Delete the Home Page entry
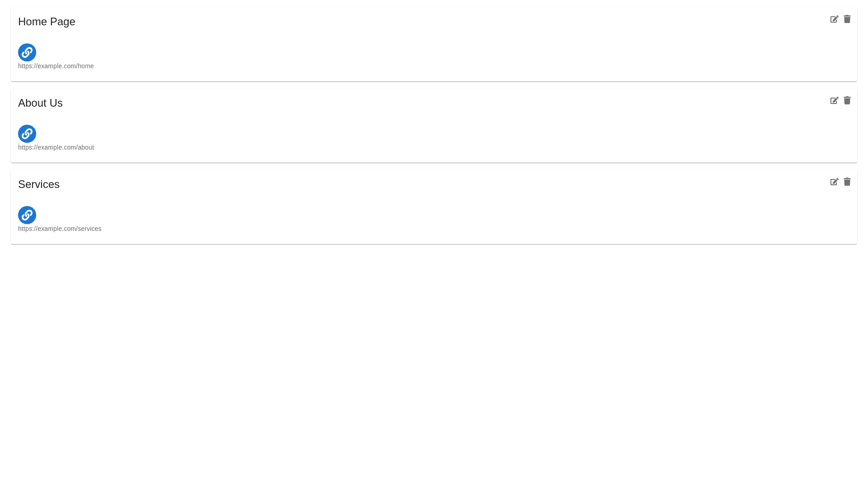The image size is (868, 488). [x=847, y=19]
